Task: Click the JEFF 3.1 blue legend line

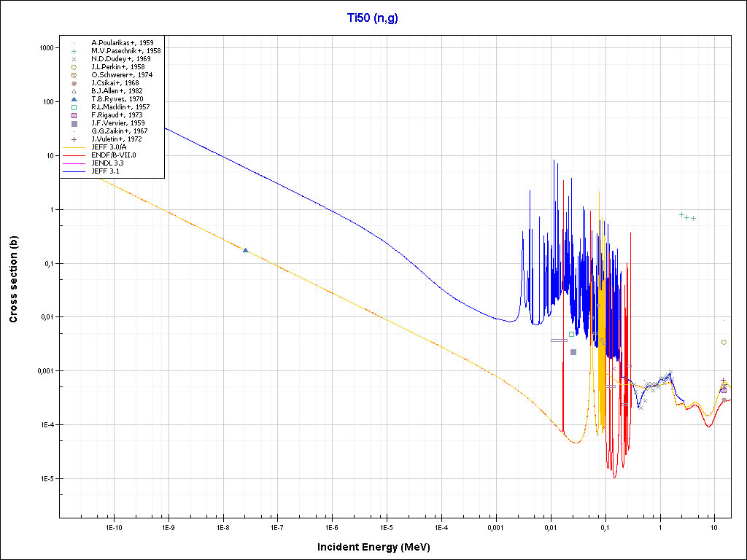Action: click(74, 171)
